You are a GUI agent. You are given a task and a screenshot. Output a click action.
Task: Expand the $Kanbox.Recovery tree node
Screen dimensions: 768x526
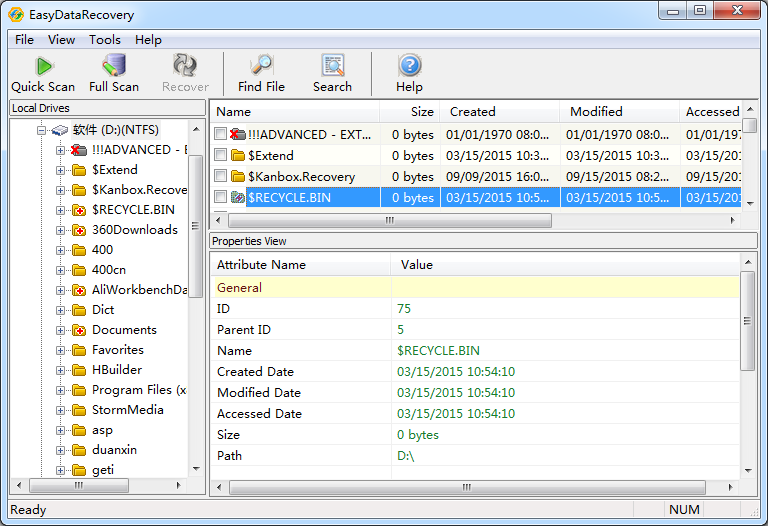point(60,191)
